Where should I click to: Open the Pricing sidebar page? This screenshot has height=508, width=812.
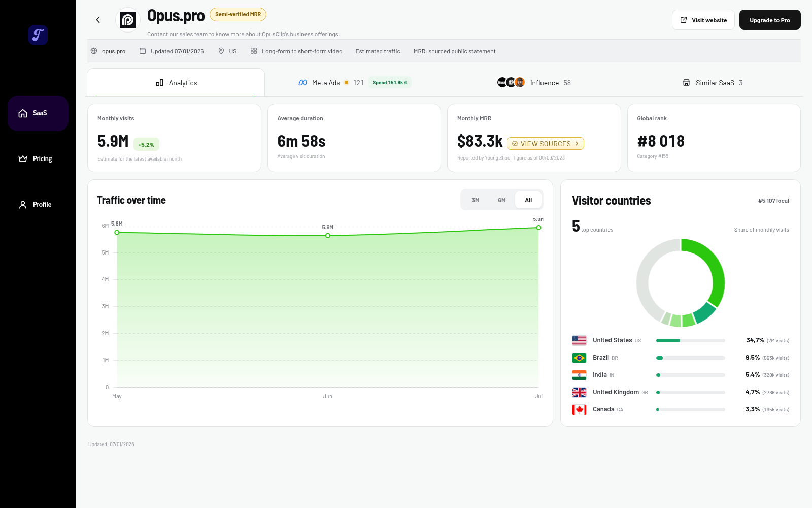point(38,159)
